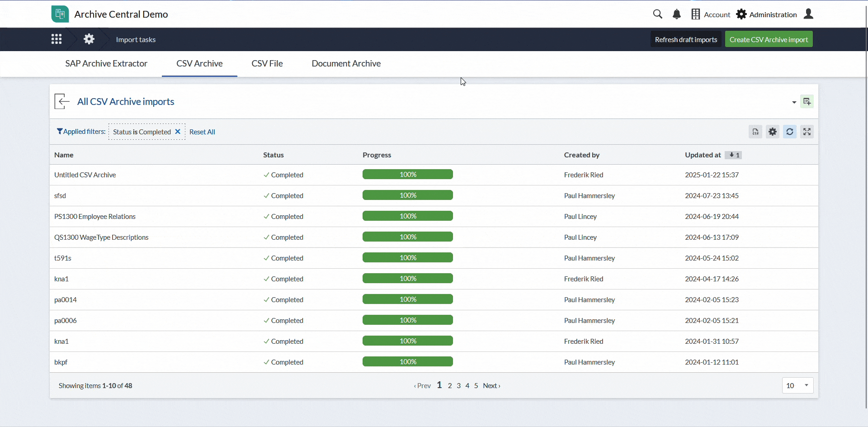Open the t591s import
The image size is (868, 427).
(434, 258)
